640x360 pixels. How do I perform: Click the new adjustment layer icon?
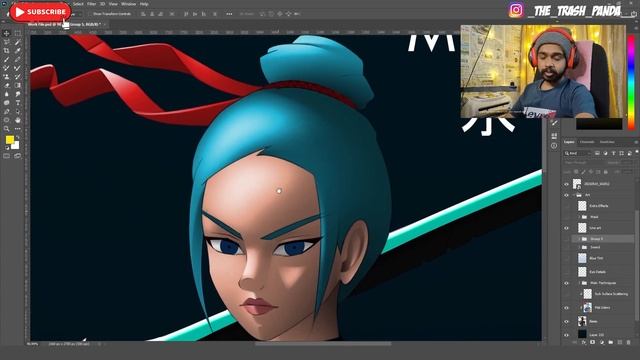pyautogui.click(x=602, y=342)
